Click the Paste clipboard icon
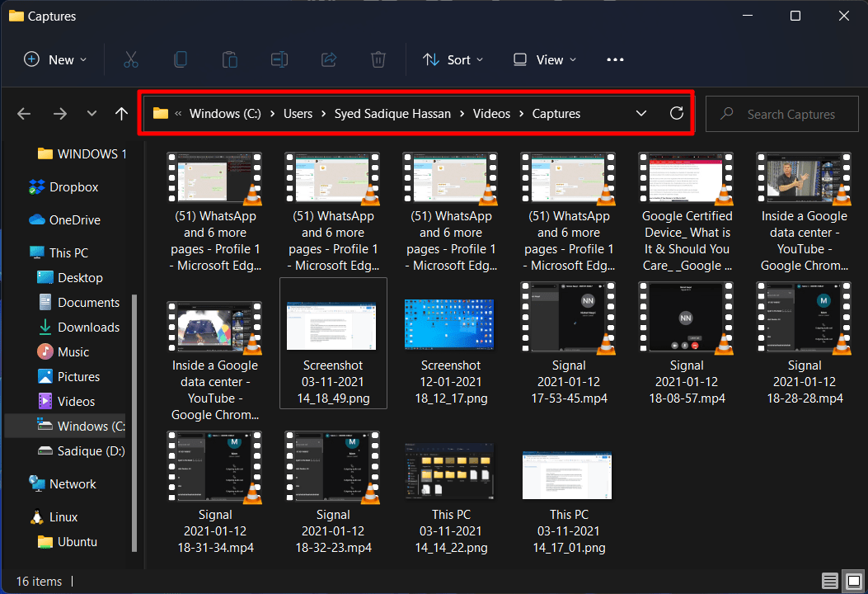The height and width of the screenshot is (594, 868). click(x=230, y=59)
